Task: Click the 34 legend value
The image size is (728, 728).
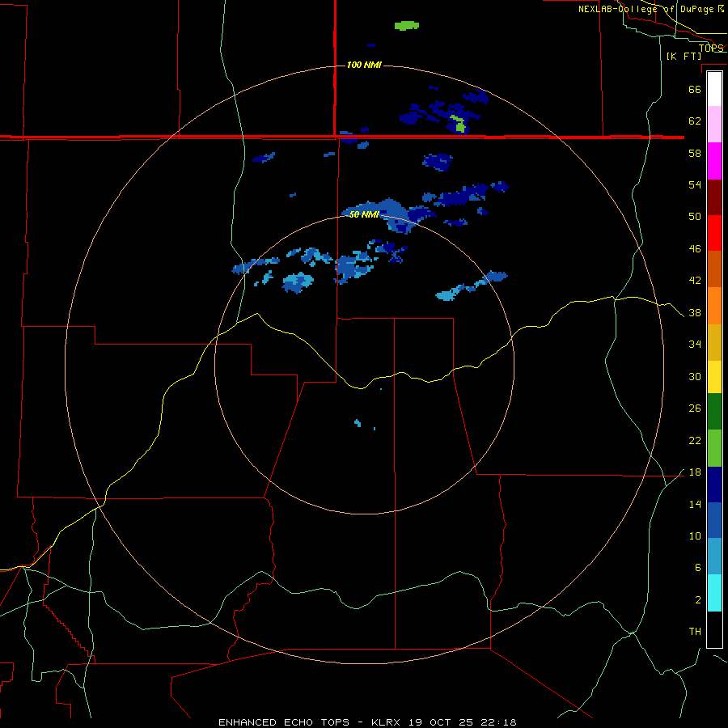Action: (695, 345)
